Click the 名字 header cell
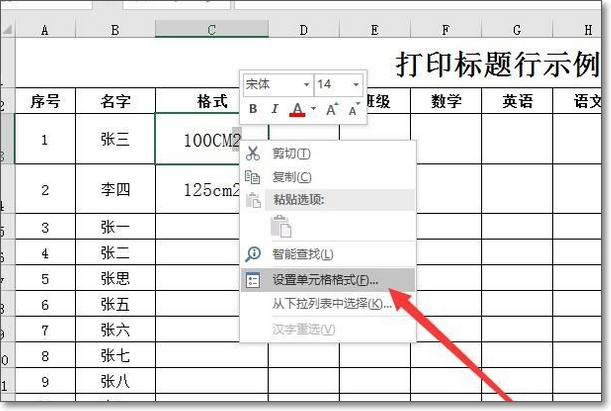Image resolution: width=611 pixels, height=411 pixels. pos(115,101)
